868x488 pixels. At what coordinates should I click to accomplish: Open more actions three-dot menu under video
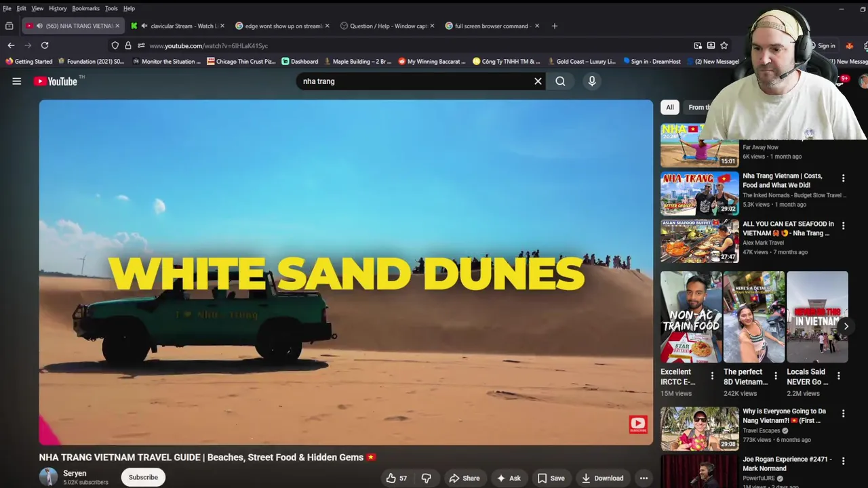pyautogui.click(x=644, y=478)
